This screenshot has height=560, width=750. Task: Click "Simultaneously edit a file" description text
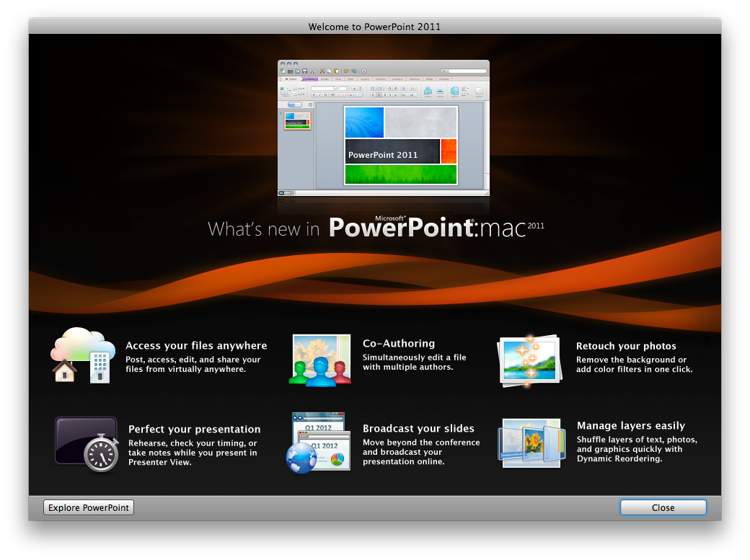pos(414,362)
